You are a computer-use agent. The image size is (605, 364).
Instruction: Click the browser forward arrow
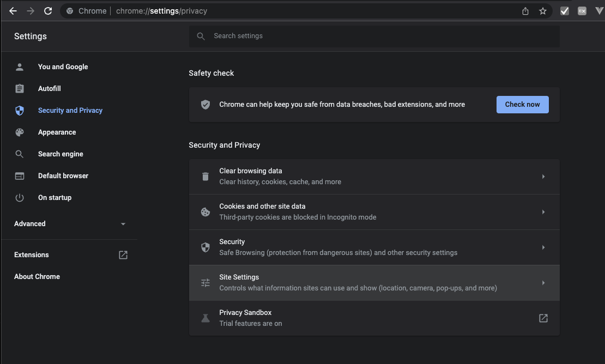31,11
